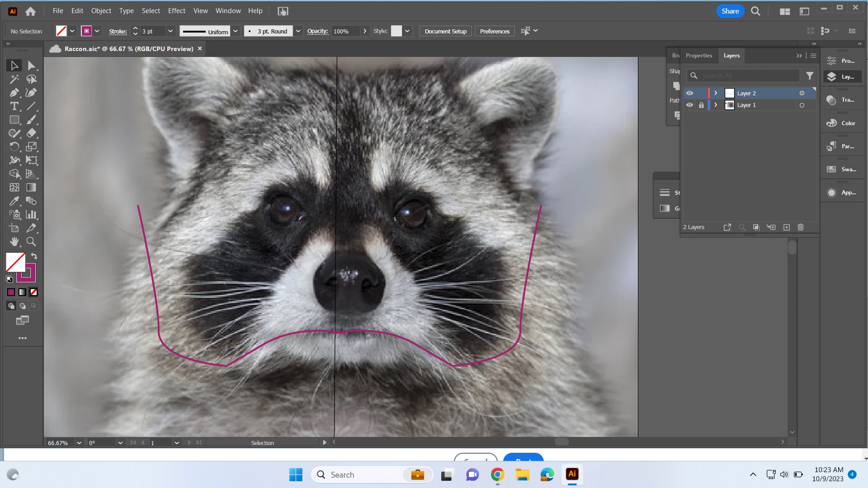
Task: Choose the Direct Selection tool
Action: 31,66
